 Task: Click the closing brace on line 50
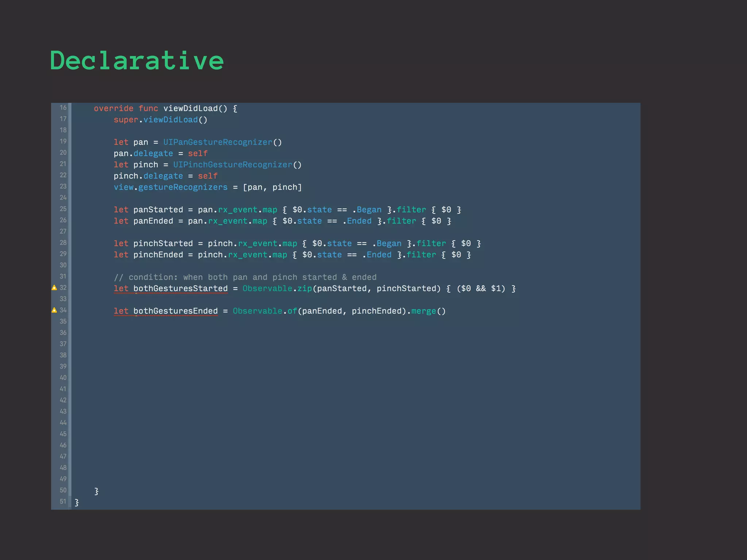click(x=96, y=491)
